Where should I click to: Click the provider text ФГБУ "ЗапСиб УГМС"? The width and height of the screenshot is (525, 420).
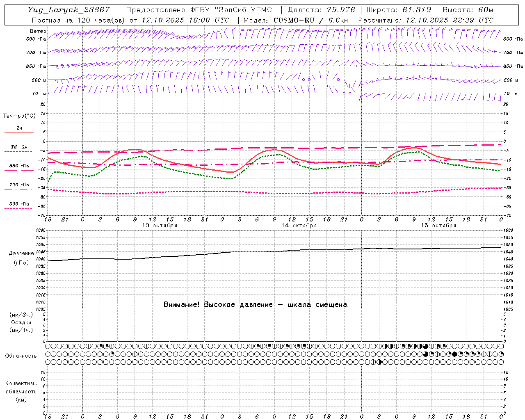(233, 10)
